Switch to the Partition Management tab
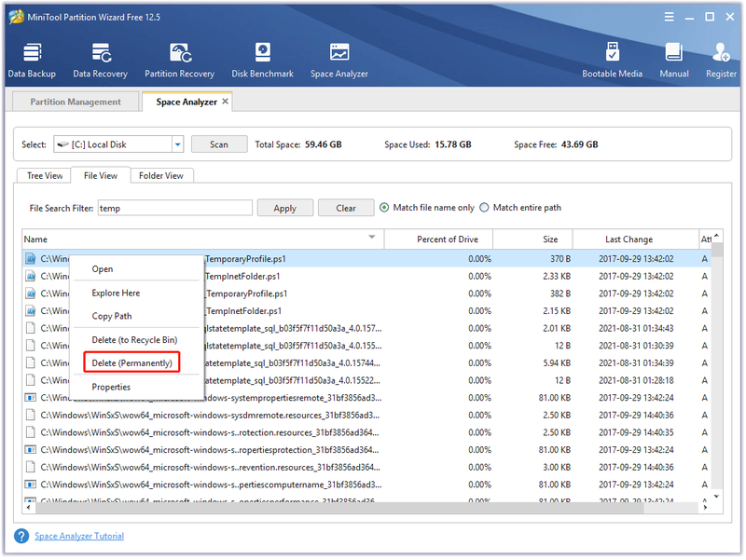Screen dimensions: 746x560 tap(76, 102)
